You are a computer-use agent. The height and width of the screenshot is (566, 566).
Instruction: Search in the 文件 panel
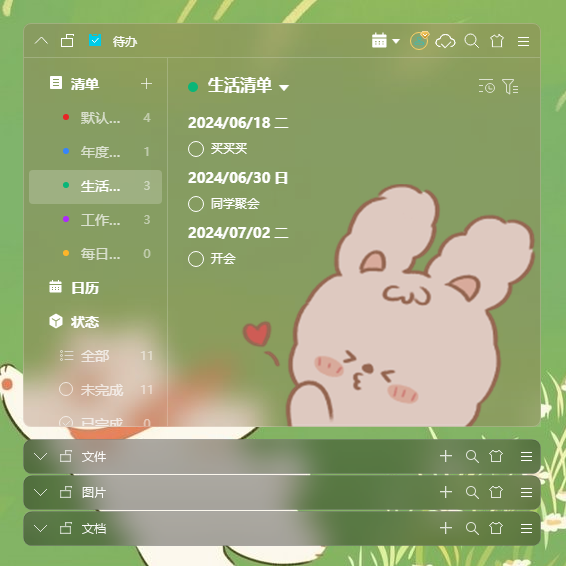point(472,457)
